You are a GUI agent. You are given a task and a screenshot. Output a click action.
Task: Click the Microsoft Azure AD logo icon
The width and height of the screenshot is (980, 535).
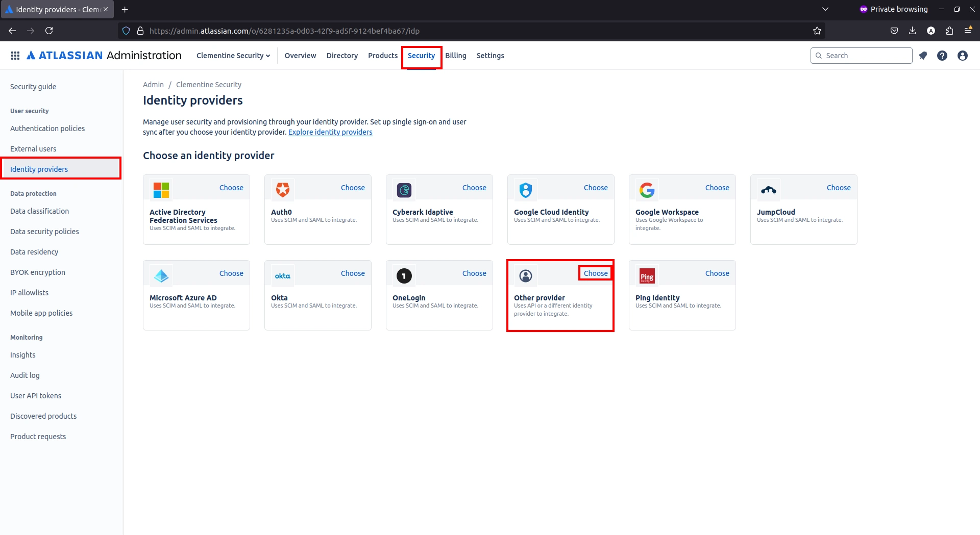click(161, 275)
